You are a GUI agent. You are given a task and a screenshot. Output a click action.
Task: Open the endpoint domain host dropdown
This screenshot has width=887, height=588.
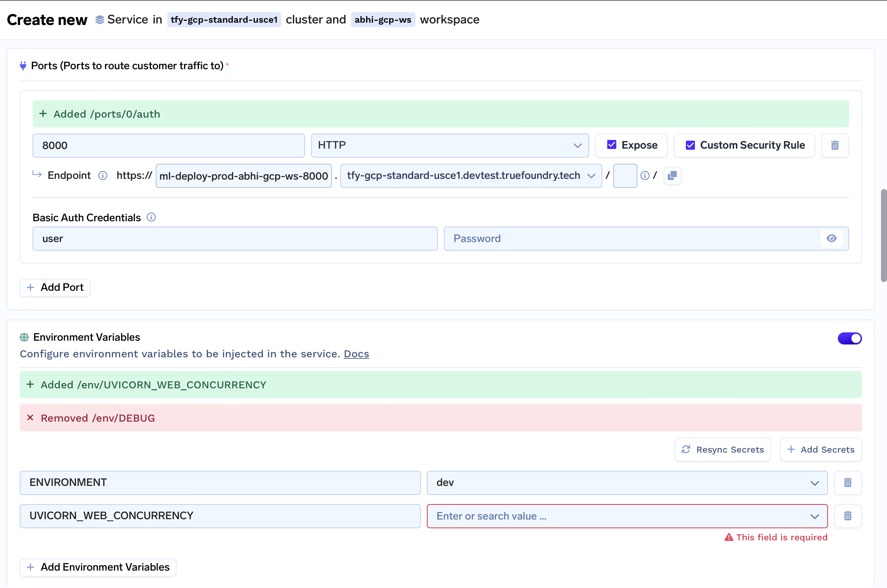pos(471,175)
